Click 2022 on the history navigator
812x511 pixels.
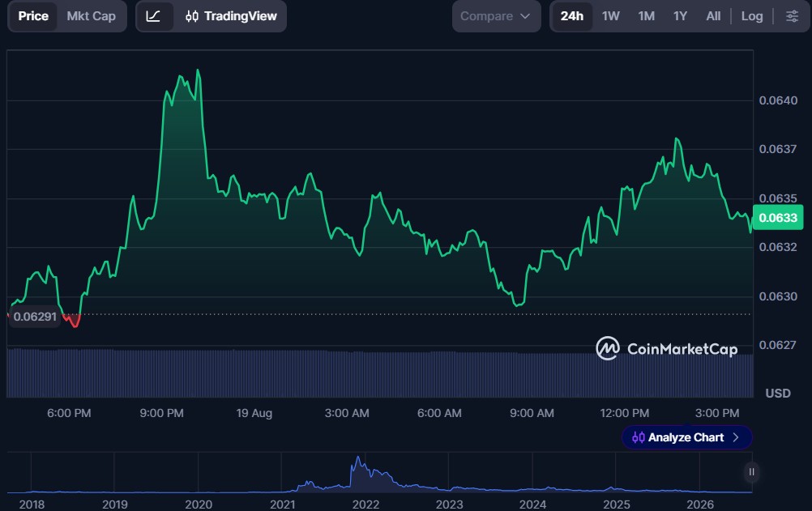coord(365,505)
